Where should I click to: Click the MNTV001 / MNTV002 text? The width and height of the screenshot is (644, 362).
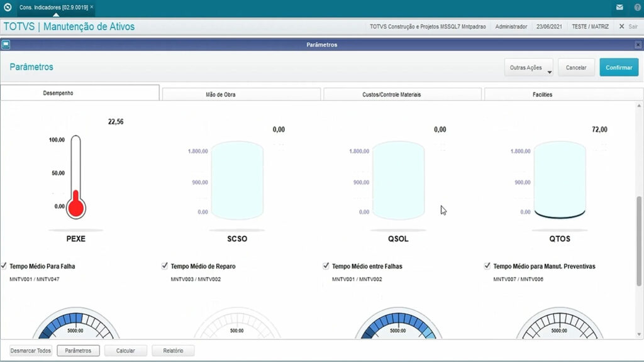pos(357,279)
